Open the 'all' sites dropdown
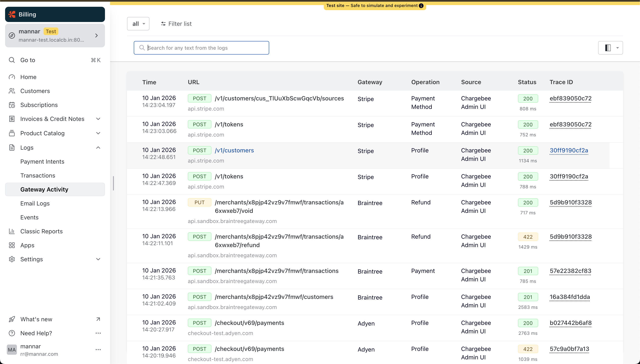 click(x=138, y=23)
